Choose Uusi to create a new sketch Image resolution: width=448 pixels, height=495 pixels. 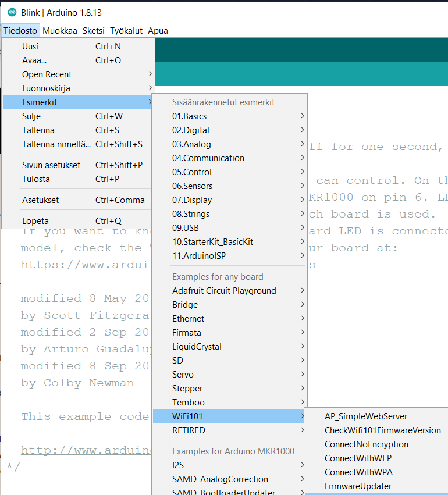pos(78,47)
